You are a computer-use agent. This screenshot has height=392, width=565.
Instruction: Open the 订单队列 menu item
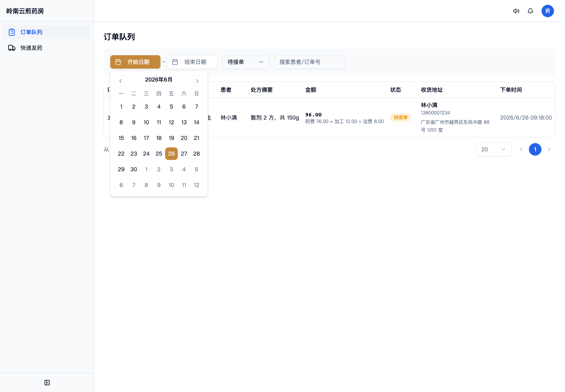click(47, 32)
